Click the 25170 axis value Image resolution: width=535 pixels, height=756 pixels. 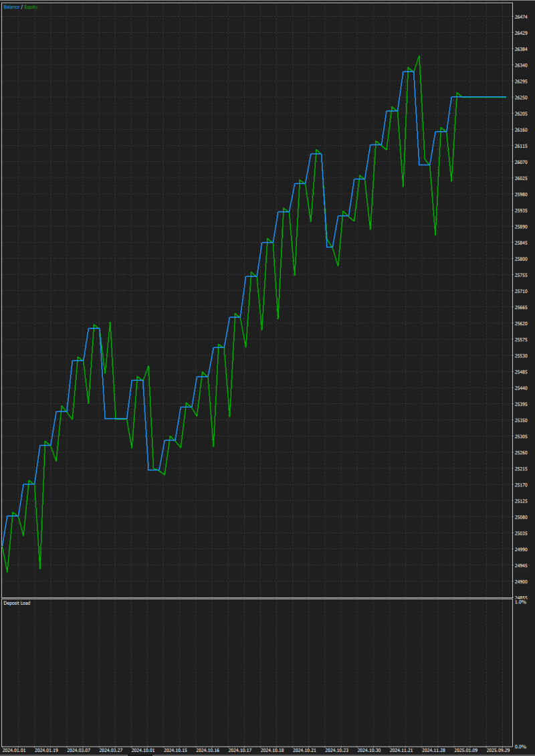pyautogui.click(x=520, y=485)
